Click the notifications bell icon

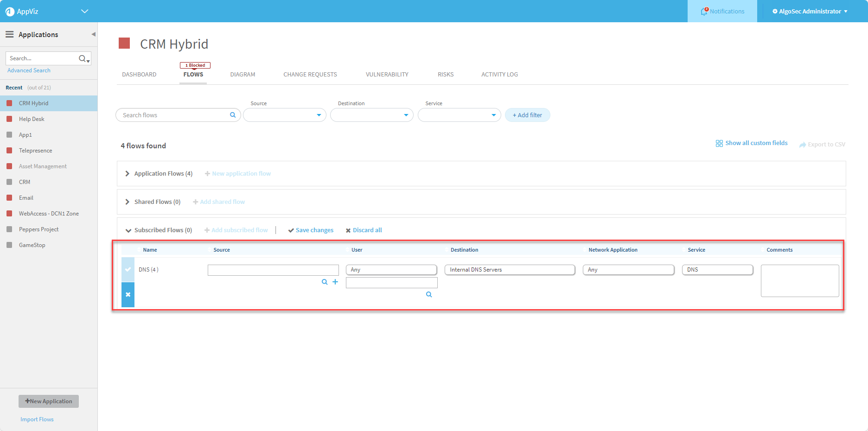click(704, 12)
